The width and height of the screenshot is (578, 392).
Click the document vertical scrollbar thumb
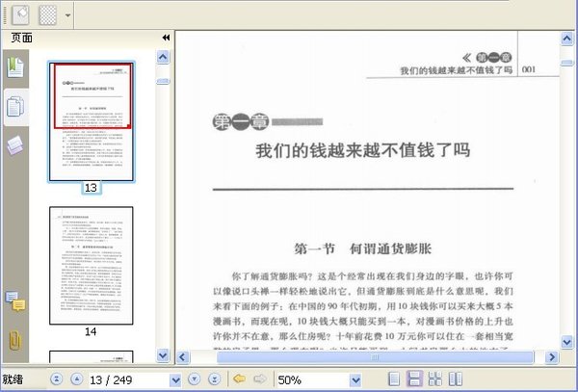click(567, 63)
